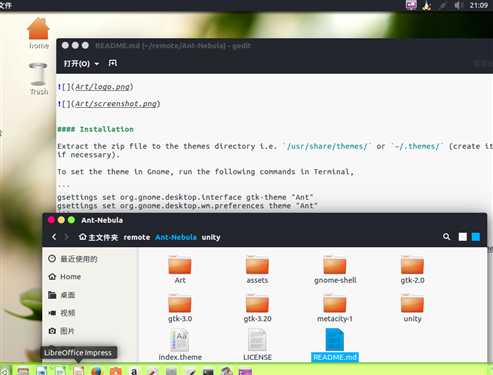Go forward in Ant-Nebula file manager

click(x=66, y=237)
